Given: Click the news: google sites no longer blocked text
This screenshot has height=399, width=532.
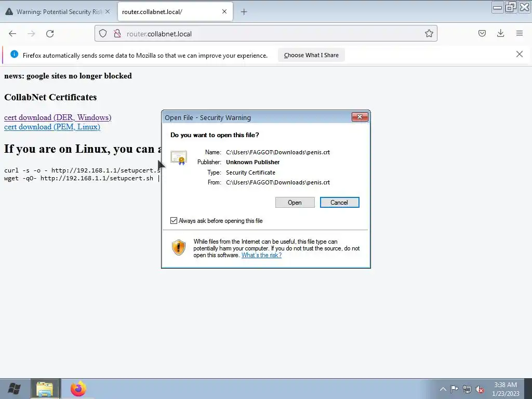Looking at the screenshot, I should (x=68, y=76).
